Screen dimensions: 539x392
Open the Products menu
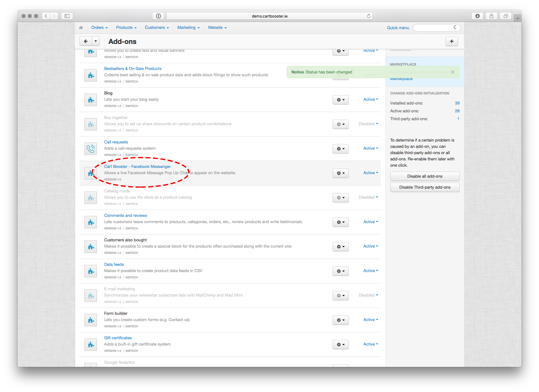point(126,28)
